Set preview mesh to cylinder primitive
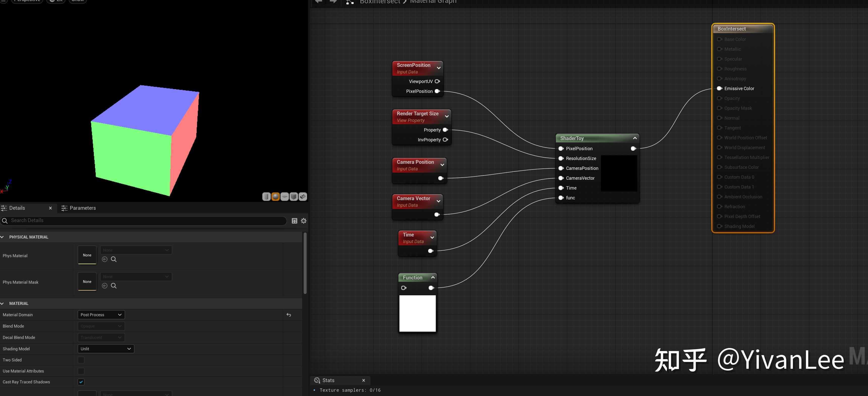The height and width of the screenshot is (396, 868). (266, 197)
